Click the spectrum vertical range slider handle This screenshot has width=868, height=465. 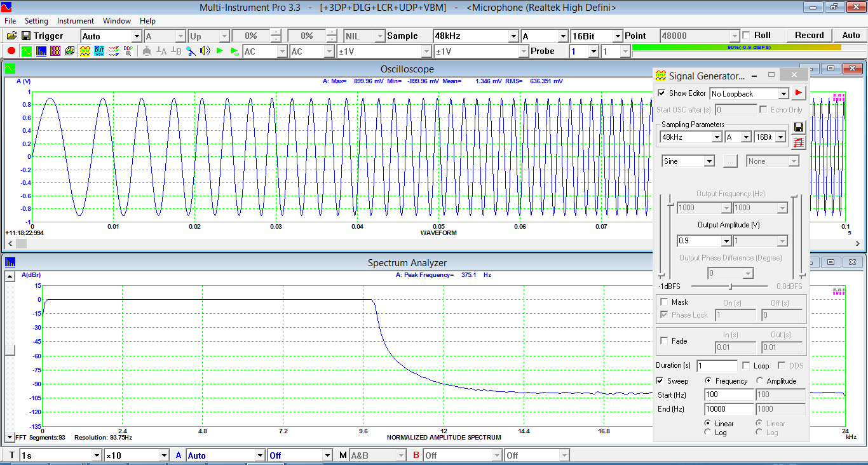point(10,350)
